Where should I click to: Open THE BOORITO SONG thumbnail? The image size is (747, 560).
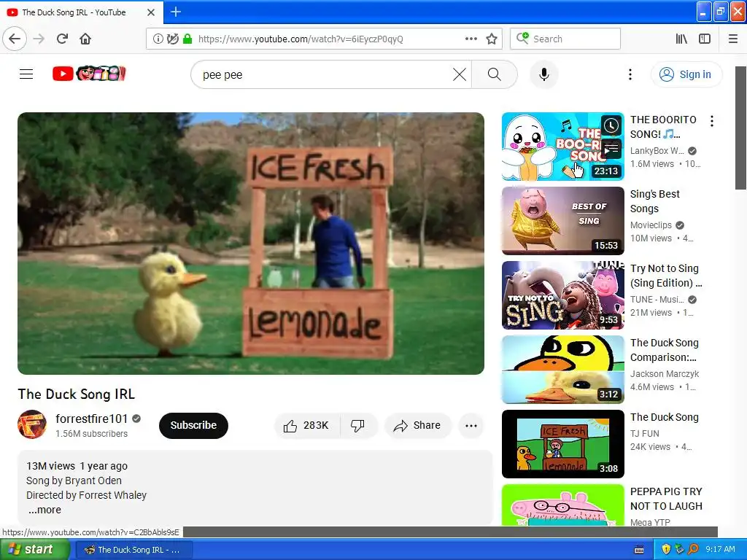click(562, 147)
